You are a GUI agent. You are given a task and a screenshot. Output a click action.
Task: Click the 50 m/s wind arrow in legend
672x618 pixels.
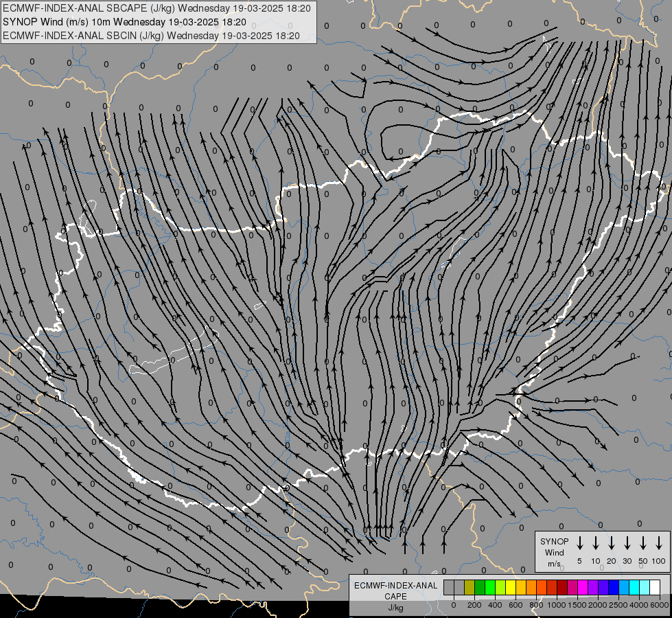643,543
